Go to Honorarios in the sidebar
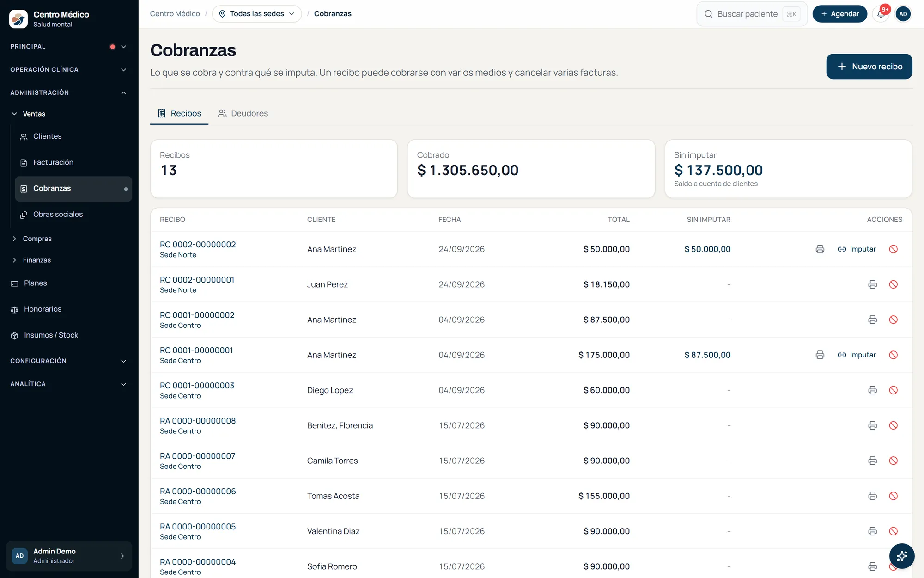924x578 pixels. [69, 309]
